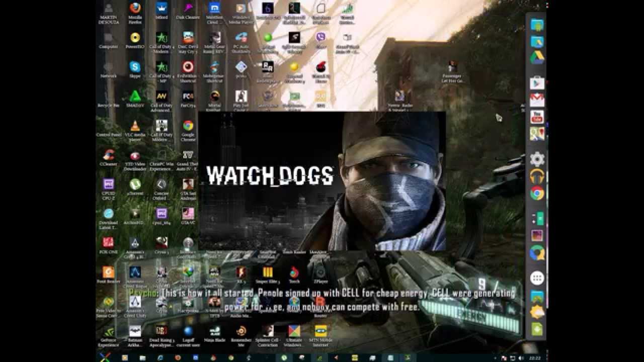Open the PowerISO desktop icon
644x362 pixels.
pyautogui.click(x=135, y=40)
